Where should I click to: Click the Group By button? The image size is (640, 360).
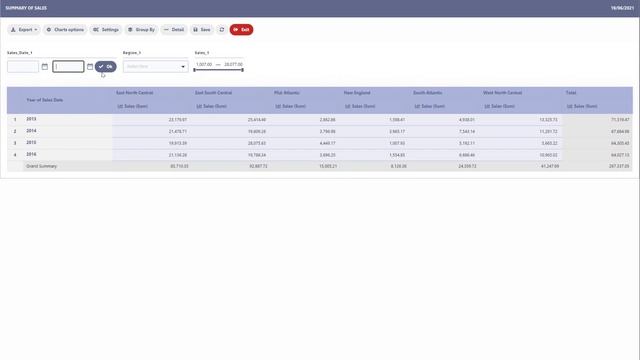pos(141,30)
